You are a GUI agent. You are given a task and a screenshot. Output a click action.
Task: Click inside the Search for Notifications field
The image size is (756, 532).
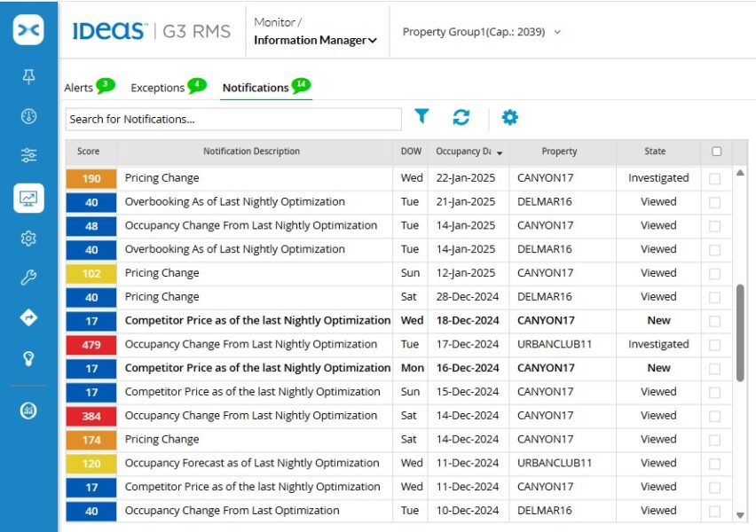tap(231, 118)
